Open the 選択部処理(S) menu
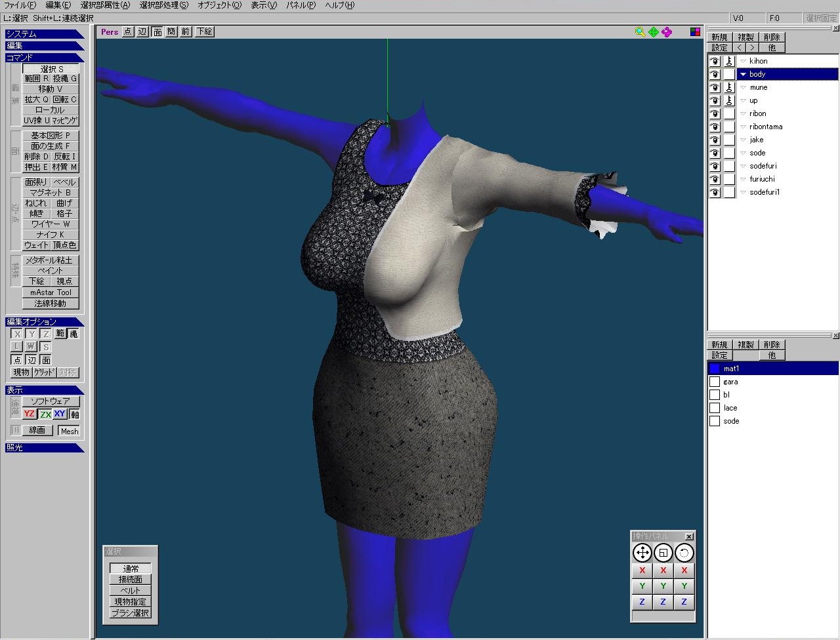Viewport: 840px width, 640px height. [163, 5]
